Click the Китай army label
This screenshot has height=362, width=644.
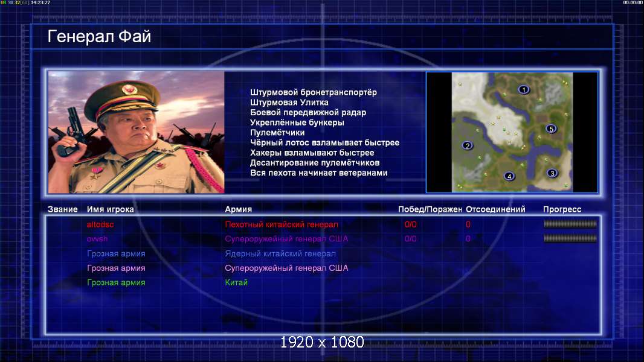236,282
